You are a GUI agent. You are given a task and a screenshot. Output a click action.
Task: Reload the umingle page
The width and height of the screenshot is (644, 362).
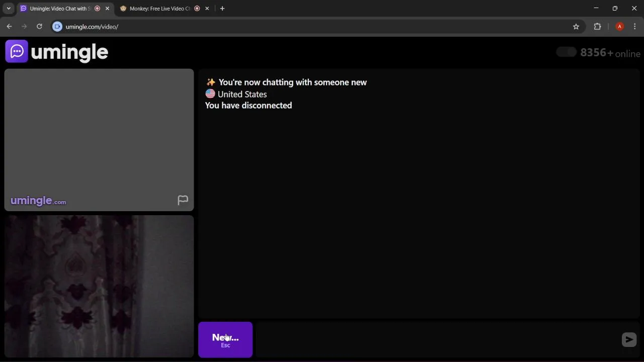coord(39,27)
